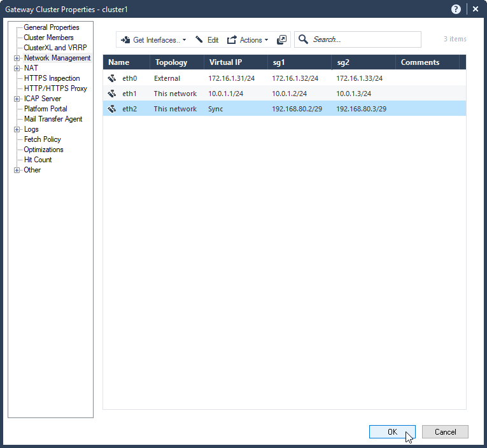Image resolution: width=487 pixels, height=448 pixels.
Task: Open the HTTP/HTTPS Proxy page
Action: (55, 88)
